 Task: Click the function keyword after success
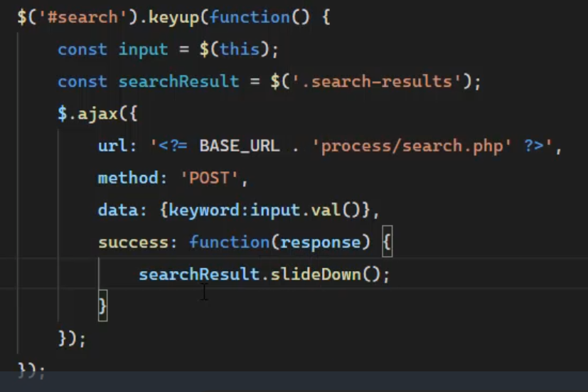(229, 243)
